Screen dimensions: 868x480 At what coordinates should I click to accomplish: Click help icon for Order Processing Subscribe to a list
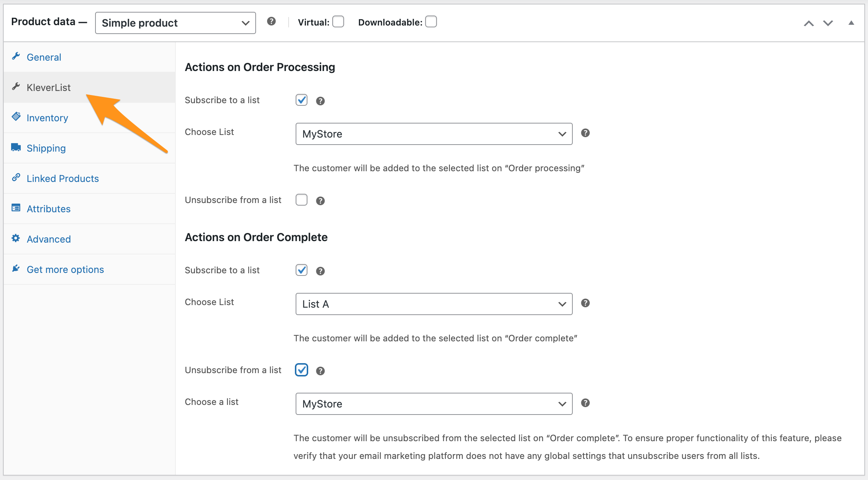(320, 101)
